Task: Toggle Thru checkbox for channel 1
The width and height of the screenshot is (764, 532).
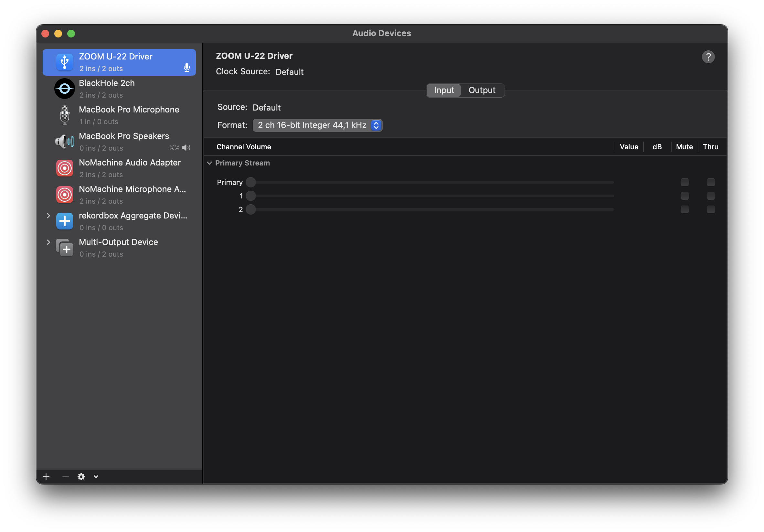Action: pyautogui.click(x=710, y=196)
